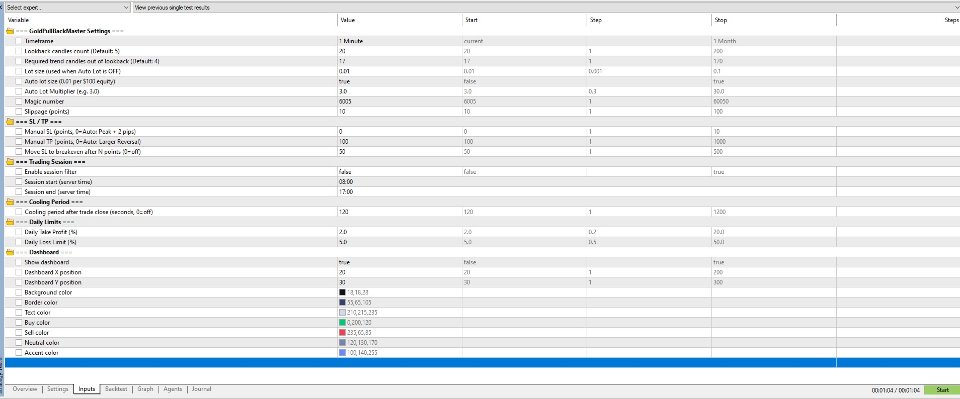Click the Dashboard X position label
960x399 pixels.
click(x=53, y=272)
